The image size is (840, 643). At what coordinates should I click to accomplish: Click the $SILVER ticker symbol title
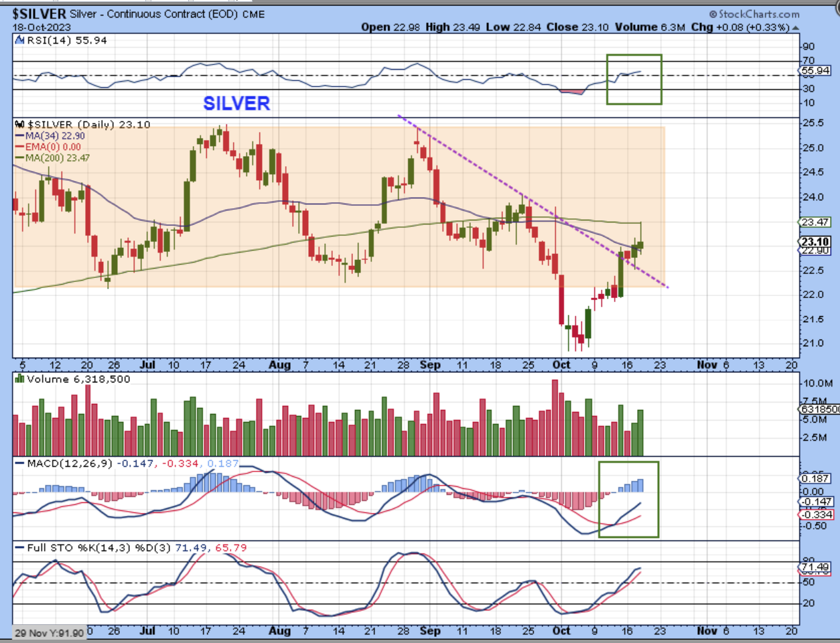tap(40, 13)
